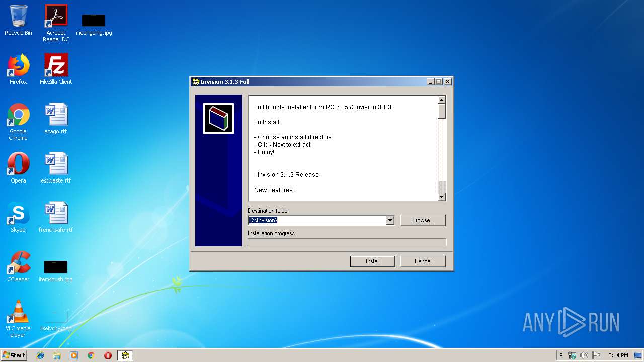Expand the destination folder dropdown

[390, 220]
